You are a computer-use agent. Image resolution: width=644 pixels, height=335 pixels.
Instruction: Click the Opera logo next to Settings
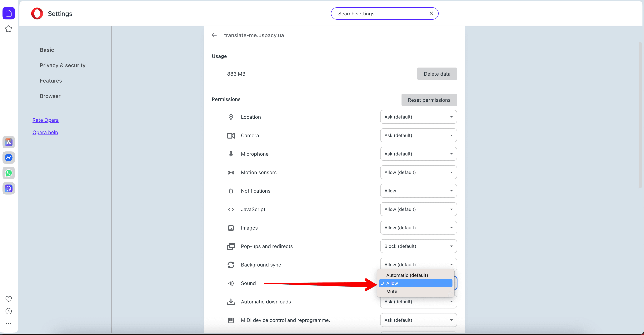click(37, 13)
